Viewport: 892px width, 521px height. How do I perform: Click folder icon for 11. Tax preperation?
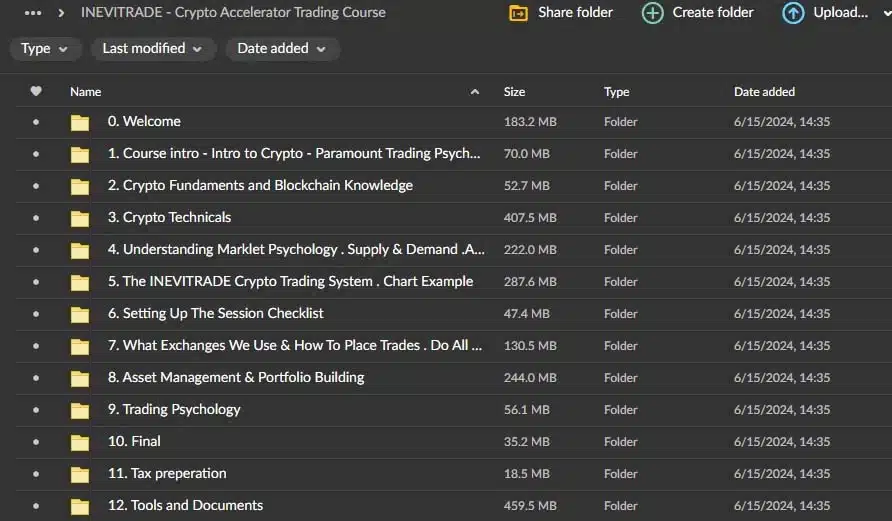[x=80, y=474]
